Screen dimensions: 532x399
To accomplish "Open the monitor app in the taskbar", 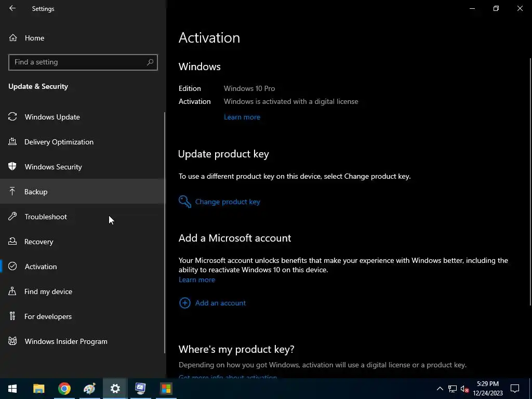I will 140,389.
